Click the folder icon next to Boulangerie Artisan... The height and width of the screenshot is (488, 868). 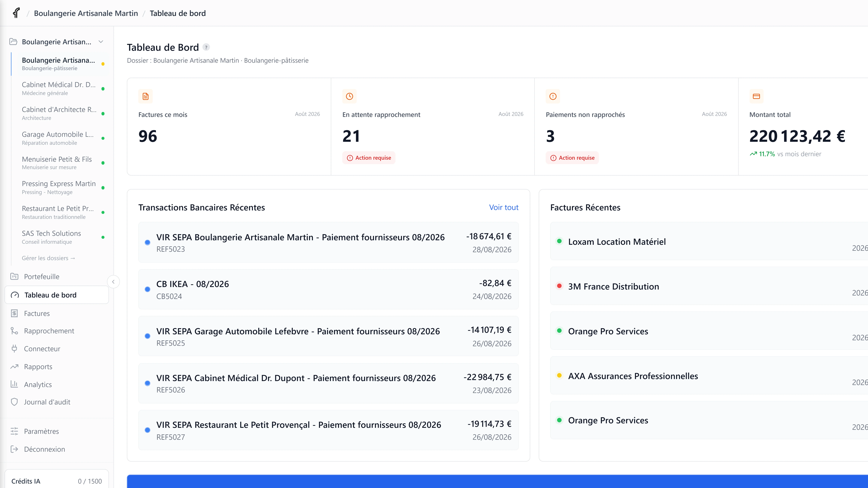coord(13,42)
